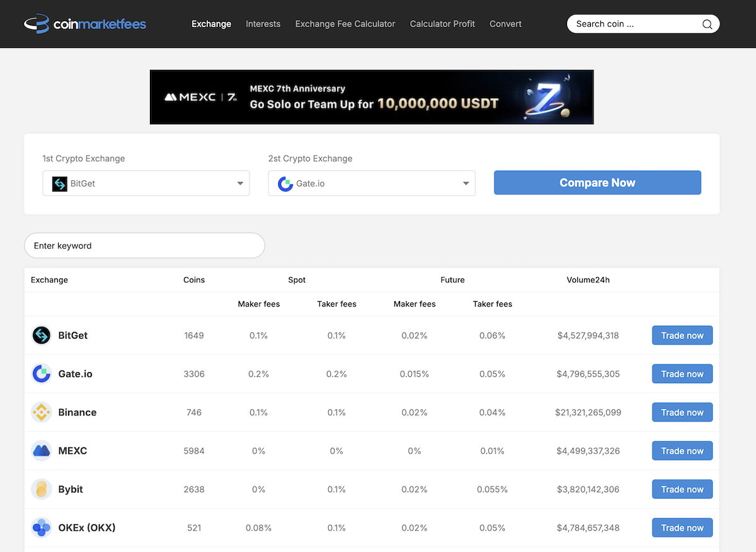Click the Bybit exchange name
The height and width of the screenshot is (552, 756).
point(71,489)
